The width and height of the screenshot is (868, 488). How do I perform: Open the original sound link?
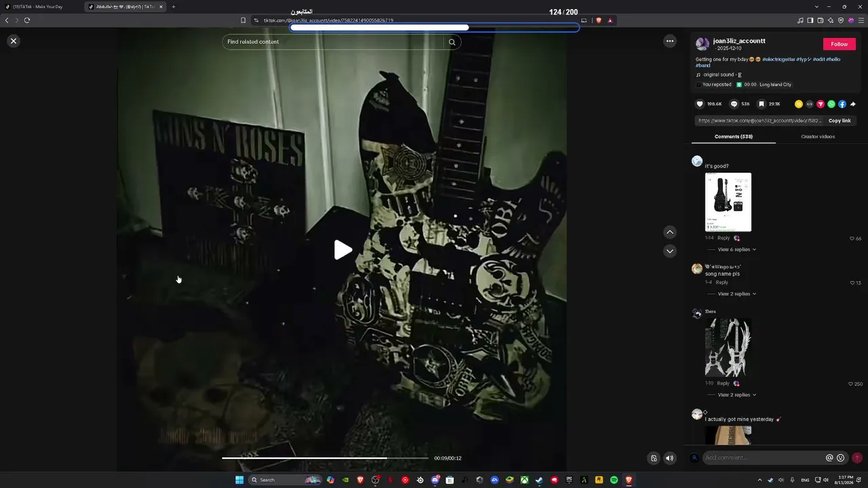(722, 75)
